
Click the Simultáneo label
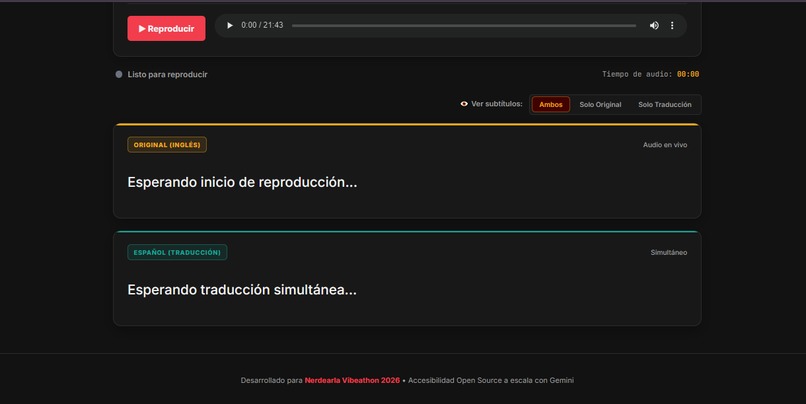[669, 252]
